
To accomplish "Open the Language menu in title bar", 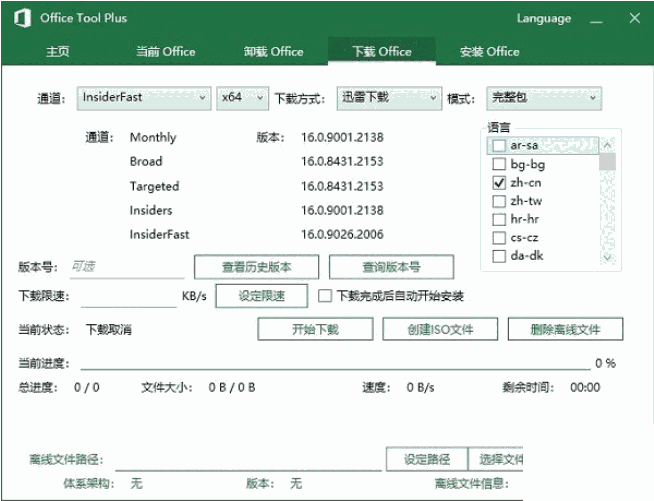I will coord(544,18).
